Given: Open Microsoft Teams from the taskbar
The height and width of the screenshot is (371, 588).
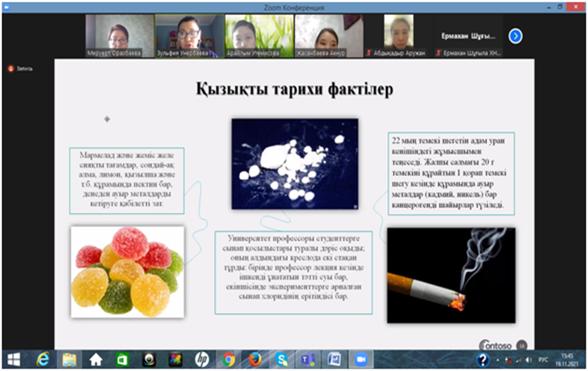Looking at the screenshot, I should (x=308, y=359).
